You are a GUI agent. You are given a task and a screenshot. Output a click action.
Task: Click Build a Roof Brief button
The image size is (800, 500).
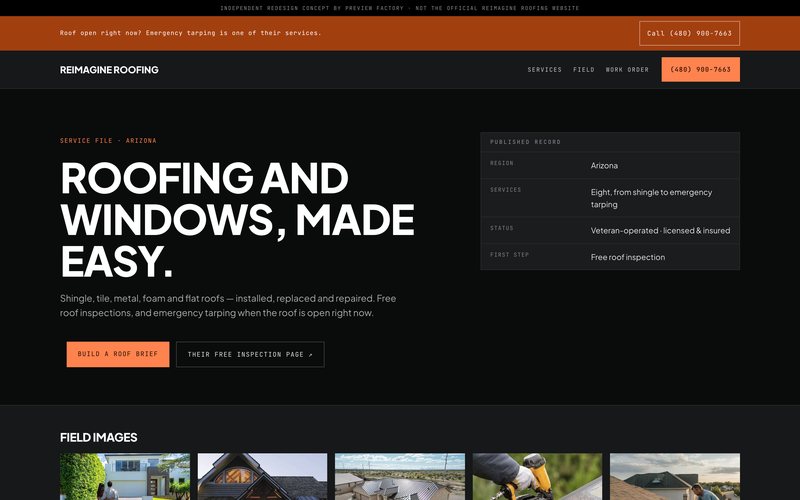pos(118,354)
